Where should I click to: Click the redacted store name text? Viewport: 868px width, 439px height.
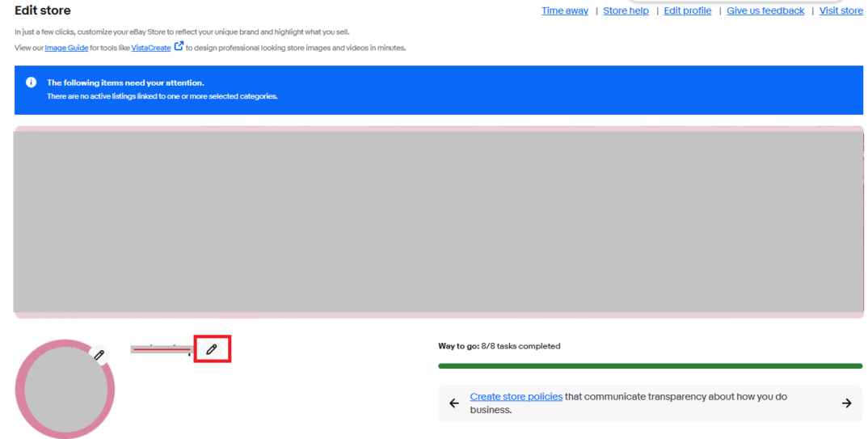tap(160, 349)
